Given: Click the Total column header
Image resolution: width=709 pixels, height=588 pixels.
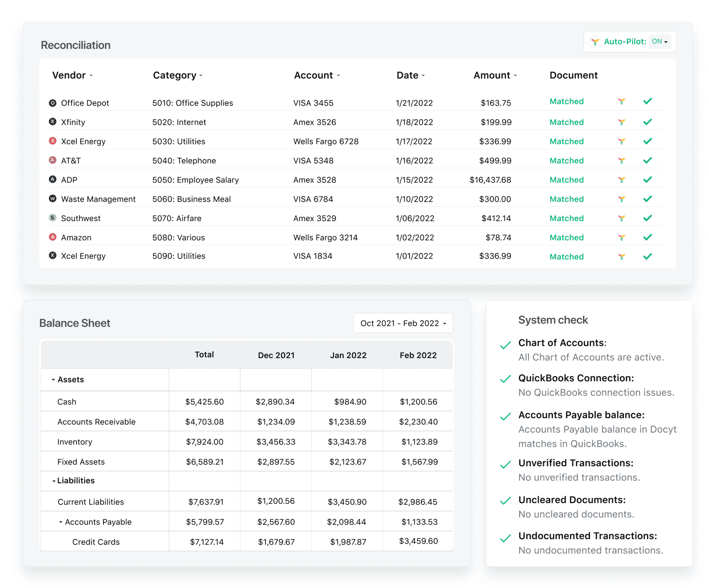Looking at the screenshot, I should click(x=204, y=354).
